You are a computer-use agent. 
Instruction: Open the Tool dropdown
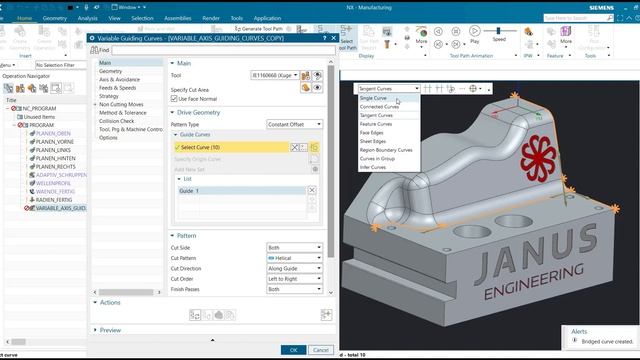275,75
